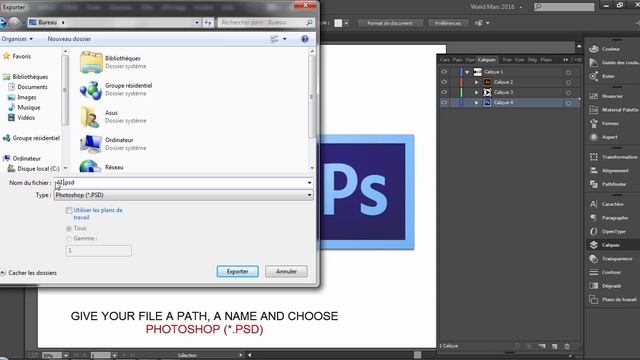Viewport: 640px width, 360px height.
Task: Select the Gamme radio button
Action: tap(69, 238)
